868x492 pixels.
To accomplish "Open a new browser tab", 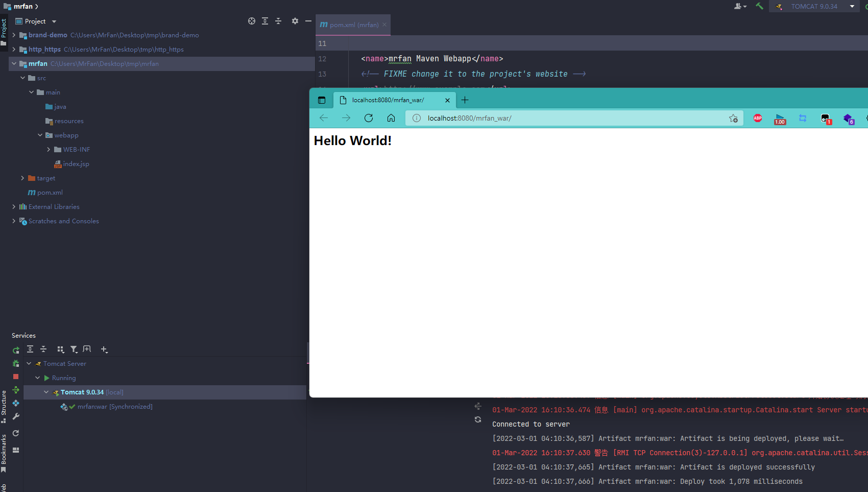I will (465, 100).
